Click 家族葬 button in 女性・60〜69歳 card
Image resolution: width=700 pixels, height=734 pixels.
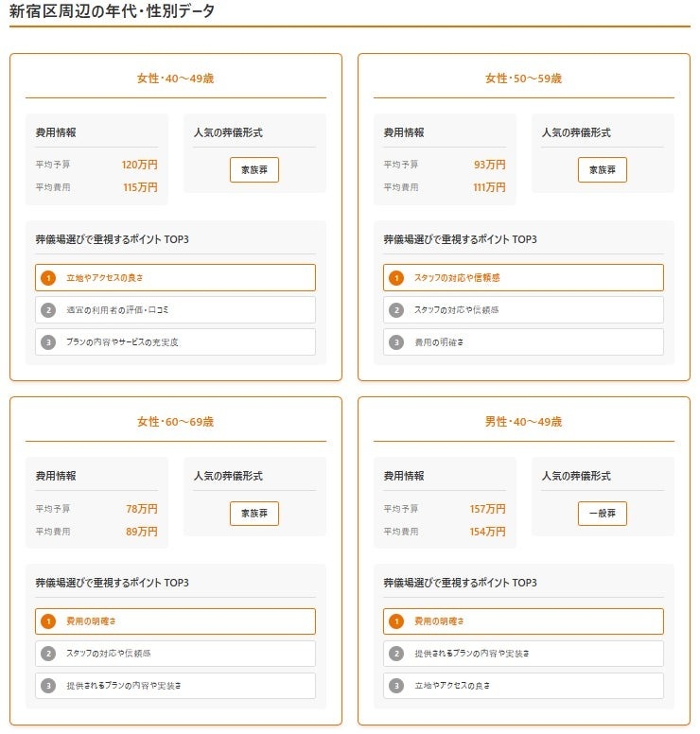click(x=254, y=514)
